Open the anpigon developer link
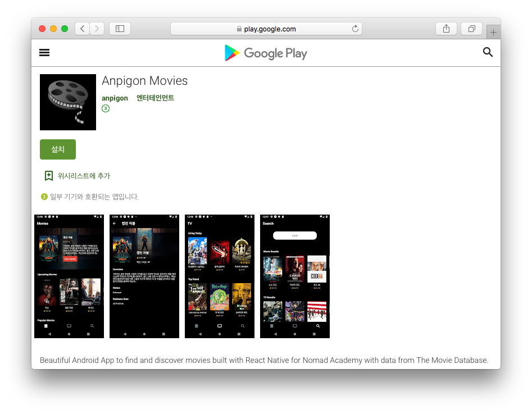The image size is (532, 414). 115,98
